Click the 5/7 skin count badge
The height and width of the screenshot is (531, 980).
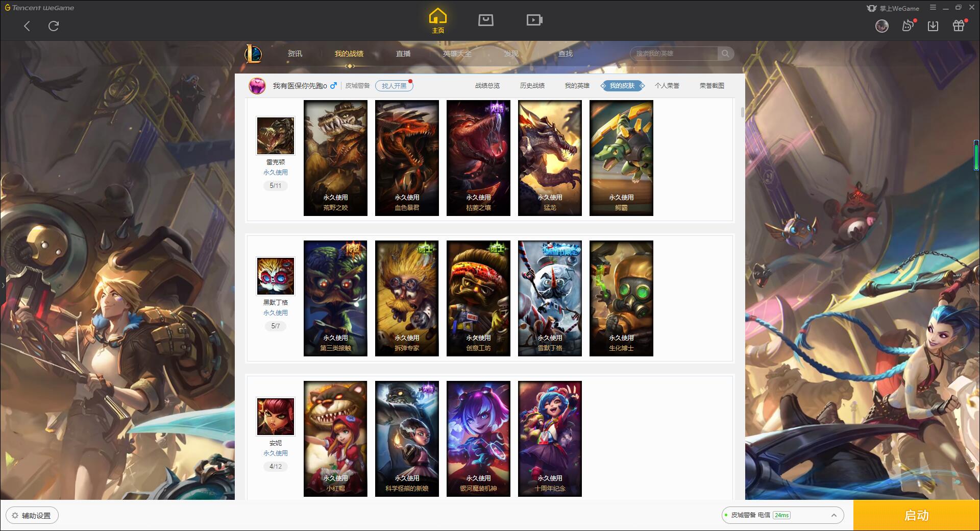pos(276,326)
